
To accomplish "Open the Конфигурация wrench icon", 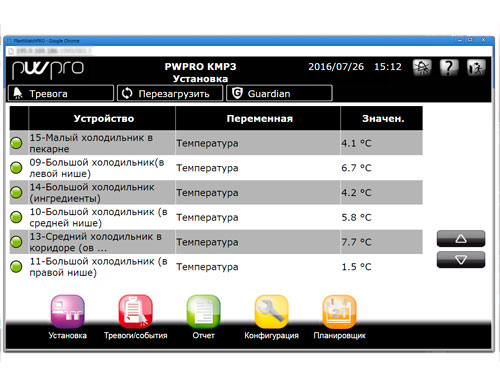I will pos(271,311).
